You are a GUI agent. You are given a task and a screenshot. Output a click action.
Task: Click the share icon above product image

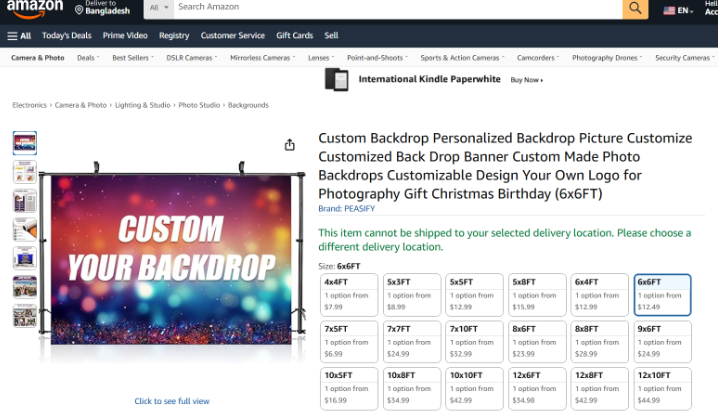(289, 145)
